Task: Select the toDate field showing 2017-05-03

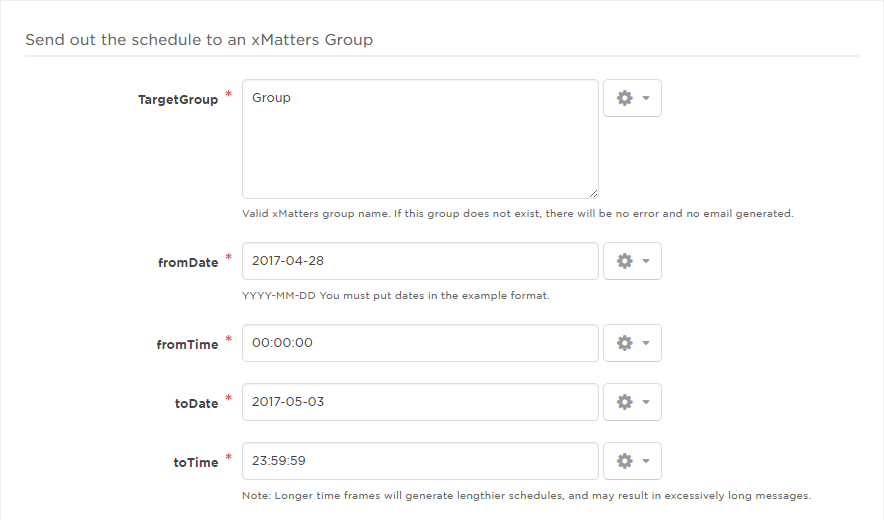Action: click(x=420, y=402)
